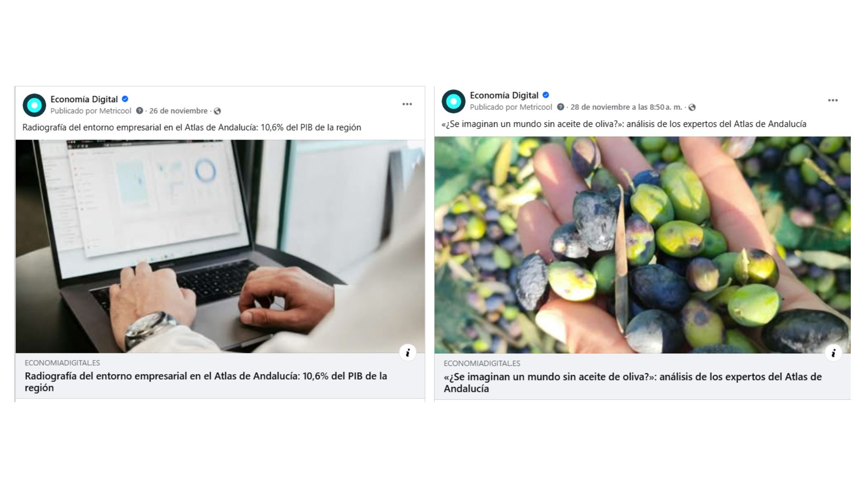Screen dimensions: 868x488
Task: Open the three-dots menu on the olive oil post
Action: pyautogui.click(x=833, y=100)
